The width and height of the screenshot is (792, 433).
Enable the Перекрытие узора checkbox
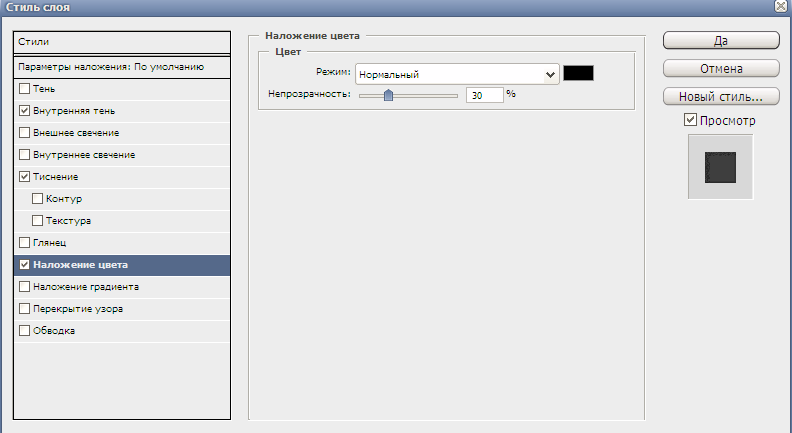pyautogui.click(x=24, y=309)
